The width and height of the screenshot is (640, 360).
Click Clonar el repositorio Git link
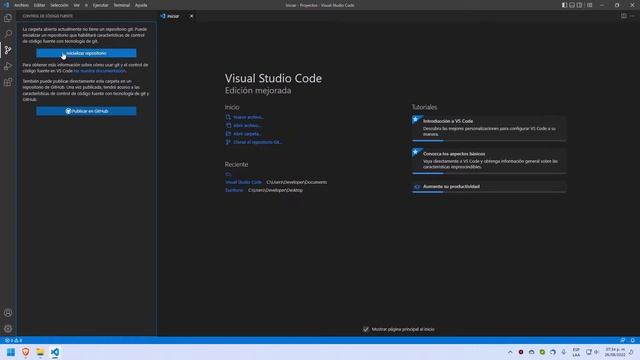(x=258, y=142)
